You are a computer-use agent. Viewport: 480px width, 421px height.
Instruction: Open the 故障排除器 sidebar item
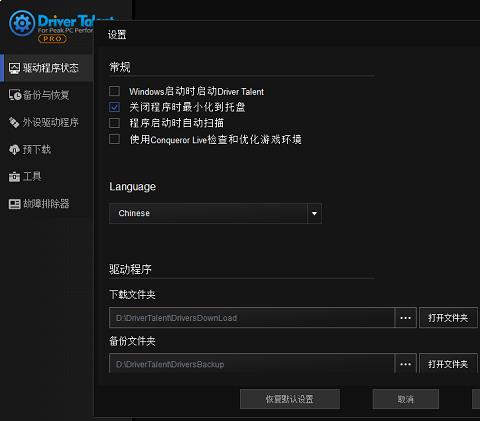[47, 204]
